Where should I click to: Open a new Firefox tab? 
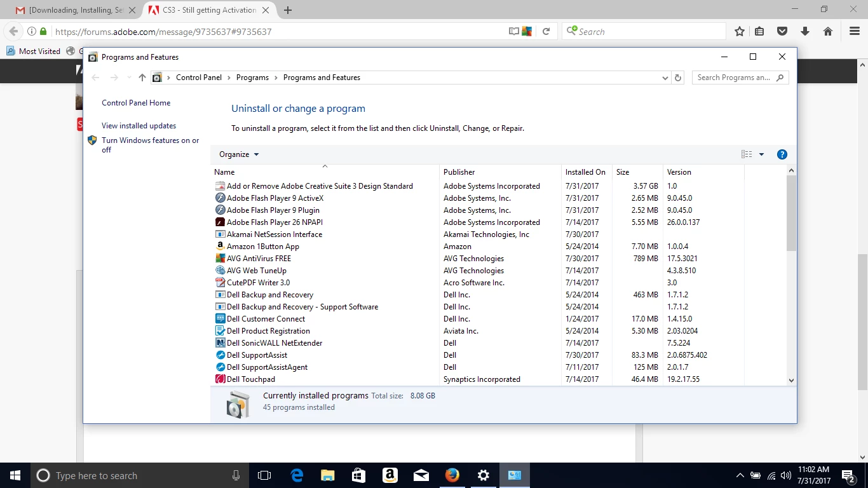288,10
